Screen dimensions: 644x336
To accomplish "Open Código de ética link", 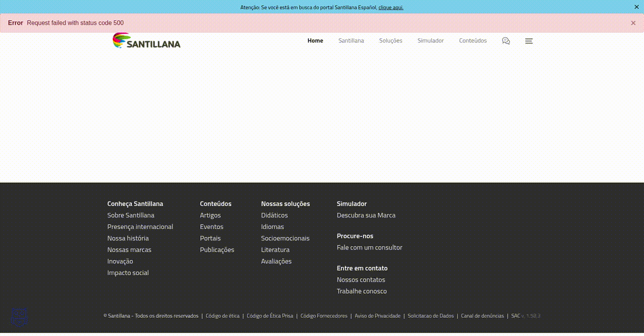I will click(x=223, y=316).
